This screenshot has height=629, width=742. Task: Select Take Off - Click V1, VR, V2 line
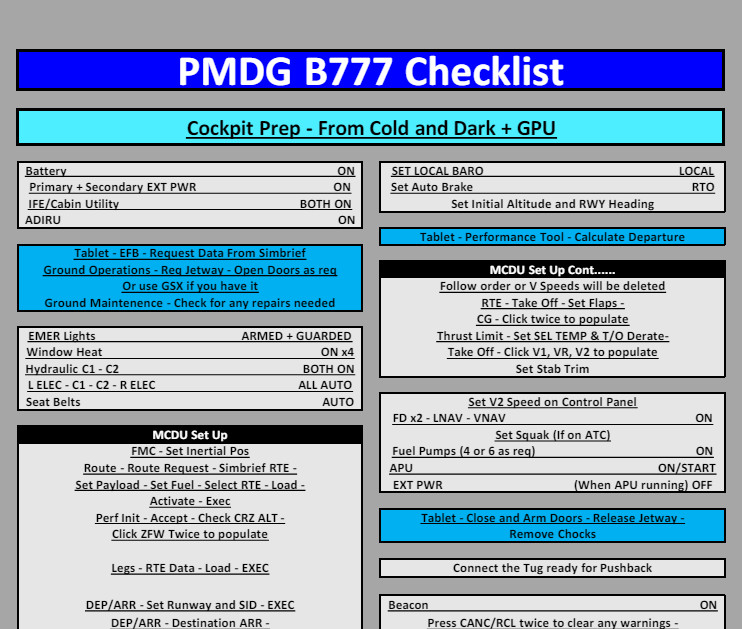click(552, 352)
